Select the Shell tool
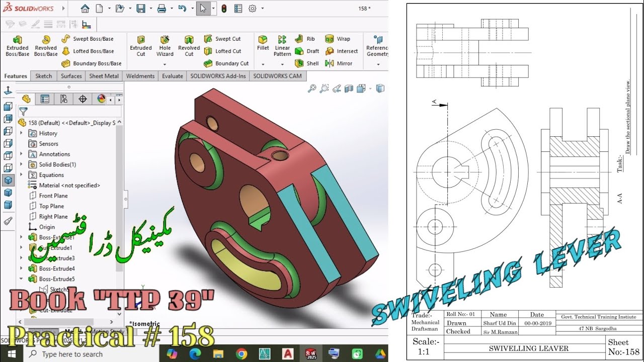 tap(307, 63)
